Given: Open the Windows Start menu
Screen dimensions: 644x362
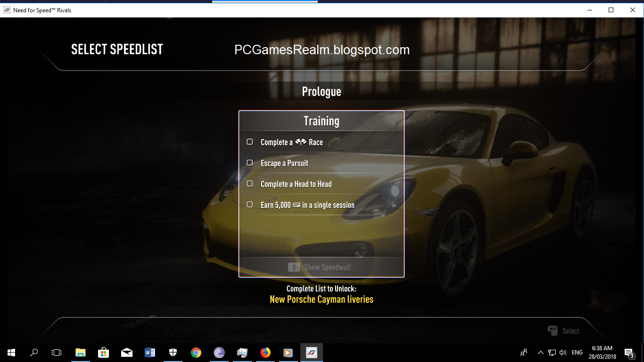Looking at the screenshot, I should pyautogui.click(x=11, y=353).
